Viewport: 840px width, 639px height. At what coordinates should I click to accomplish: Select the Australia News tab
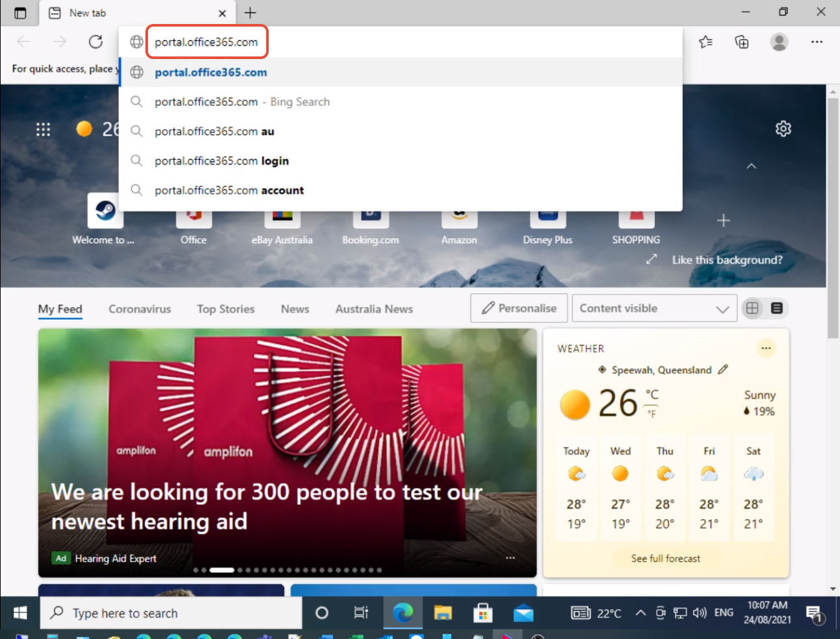(374, 309)
